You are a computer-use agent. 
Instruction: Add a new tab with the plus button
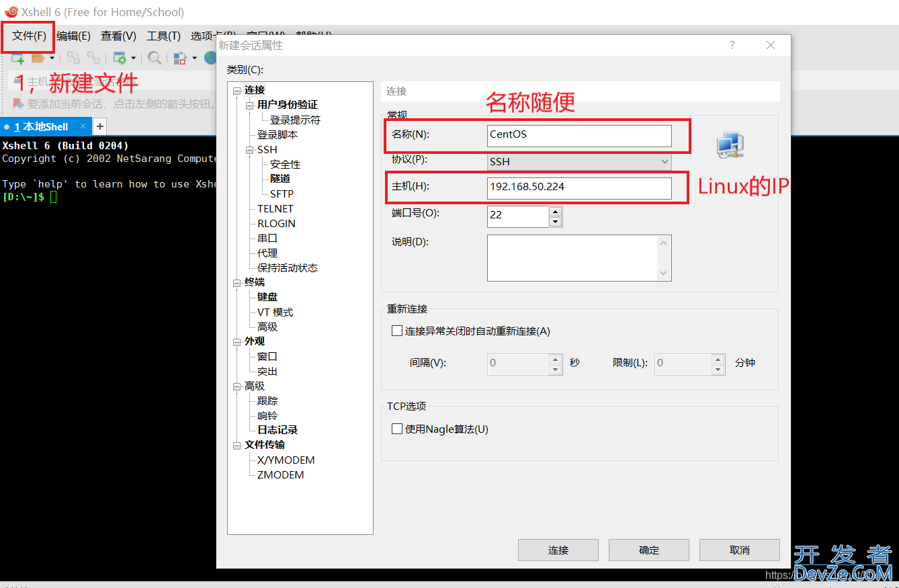click(x=99, y=126)
